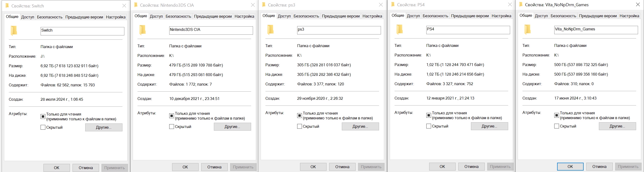The height and width of the screenshot is (172, 644).
Task: Close the Vita_NoNpDrm_Games properties window
Action: (638, 5)
